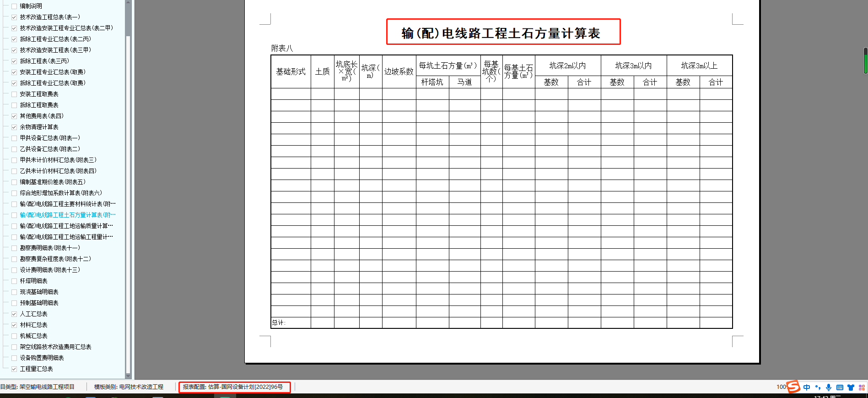Image resolution: width=868 pixels, height=398 pixels.
Task: Check the 机械汇总表 checkbox
Action: click(14, 336)
